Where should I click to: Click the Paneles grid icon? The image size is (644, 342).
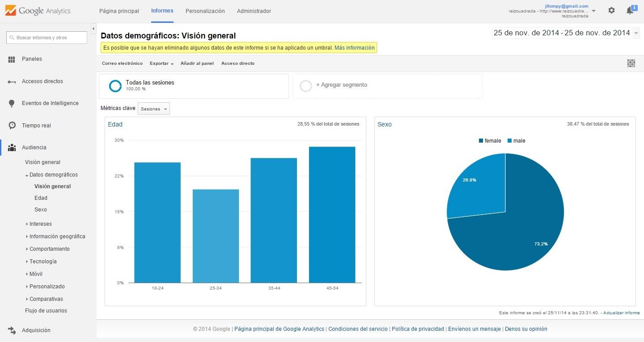(12, 59)
